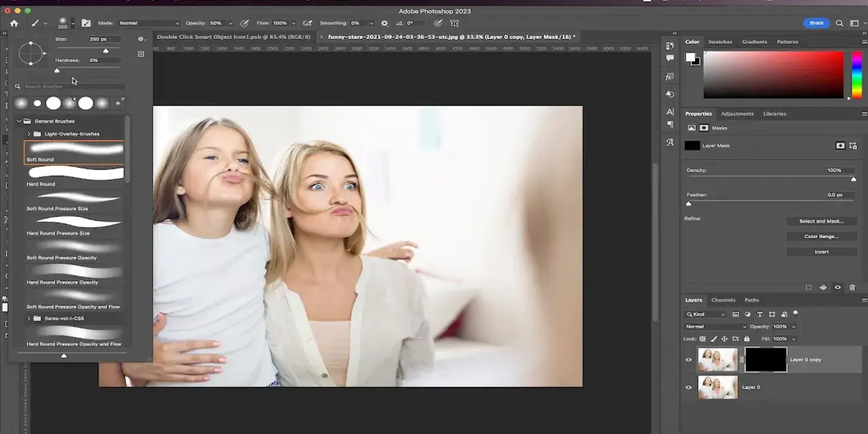Open the brush panel settings gear
The height and width of the screenshot is (434, 868).
click(140, 39)
